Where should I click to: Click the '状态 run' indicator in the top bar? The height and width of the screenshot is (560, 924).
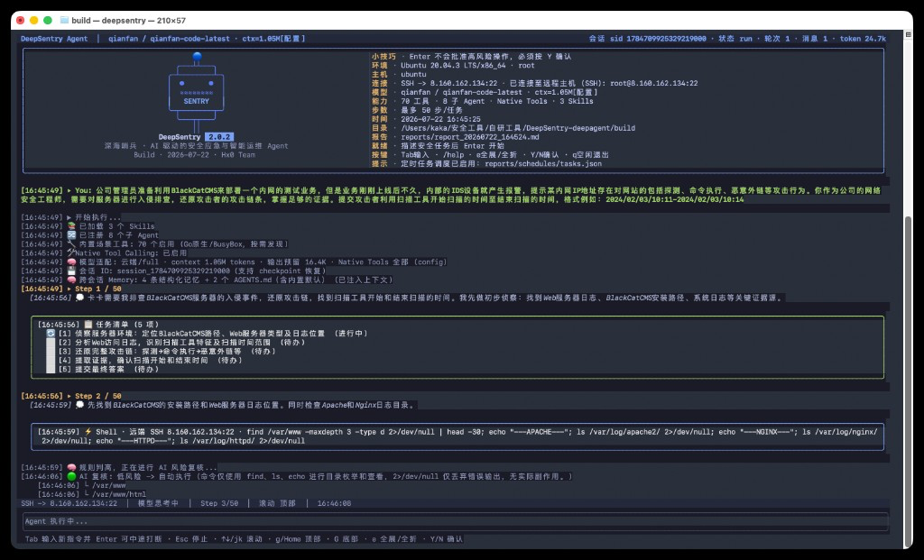(735, 39)
